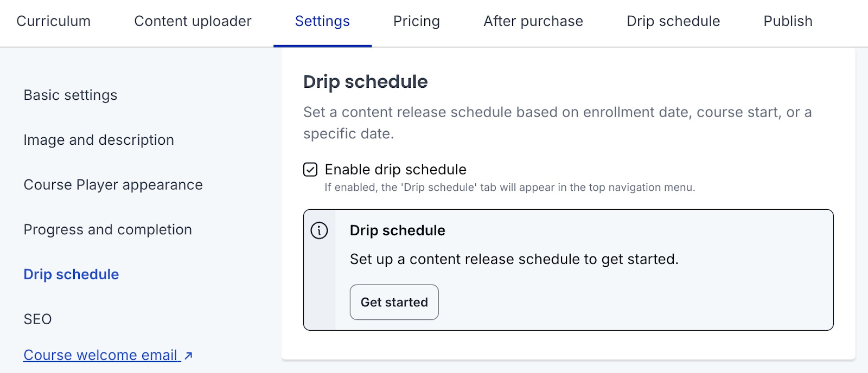Click the large Drip schedule page heading
The height and width of the screenshot is (373, 868).
[x=365, y=82]
